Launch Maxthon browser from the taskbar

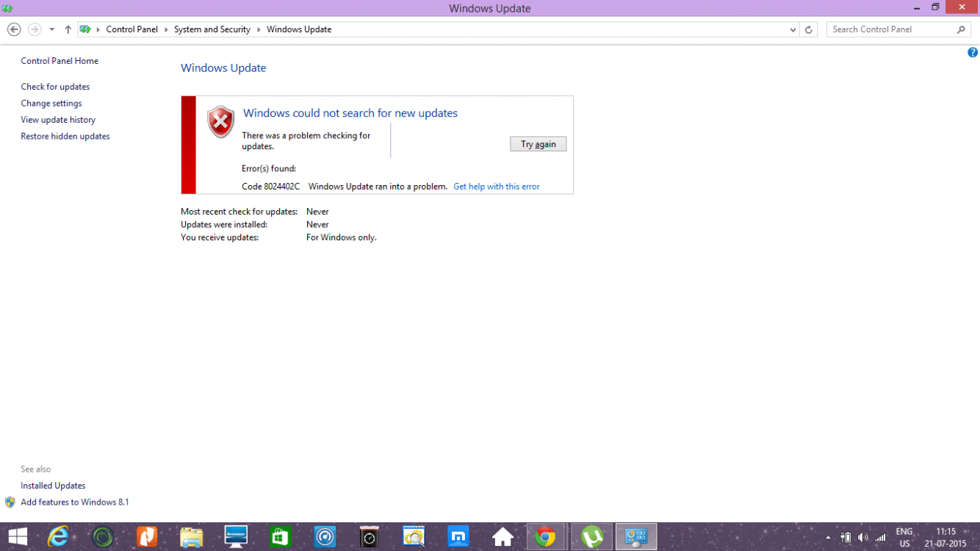(x=458, y=537)
